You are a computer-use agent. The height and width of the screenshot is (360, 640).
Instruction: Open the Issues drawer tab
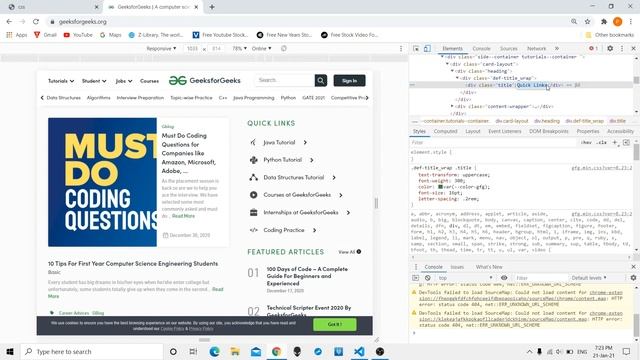457,267
